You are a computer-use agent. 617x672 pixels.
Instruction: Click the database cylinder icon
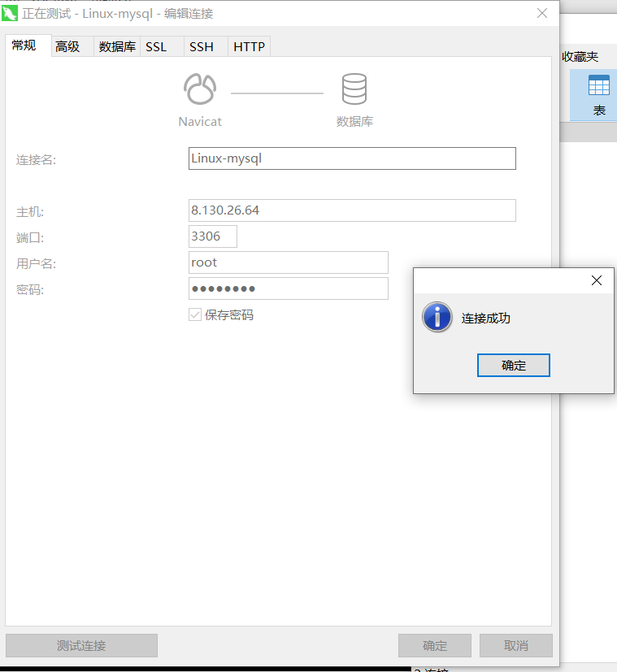point(354,89)
